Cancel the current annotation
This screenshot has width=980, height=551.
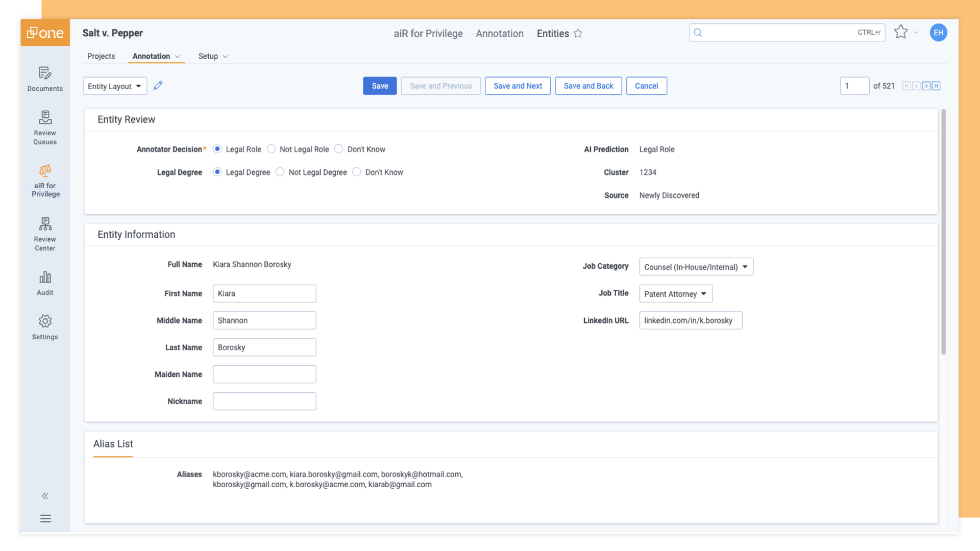click(646, 86)
